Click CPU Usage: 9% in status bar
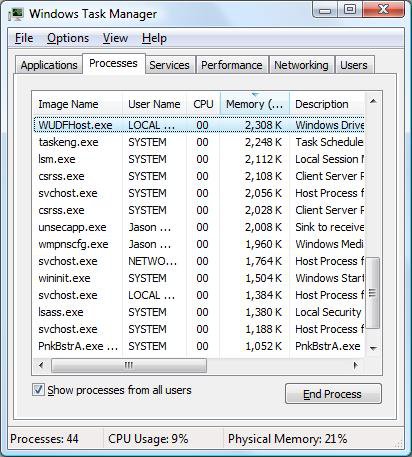Viewport: 412px width, 457px height. coord(148,439)
